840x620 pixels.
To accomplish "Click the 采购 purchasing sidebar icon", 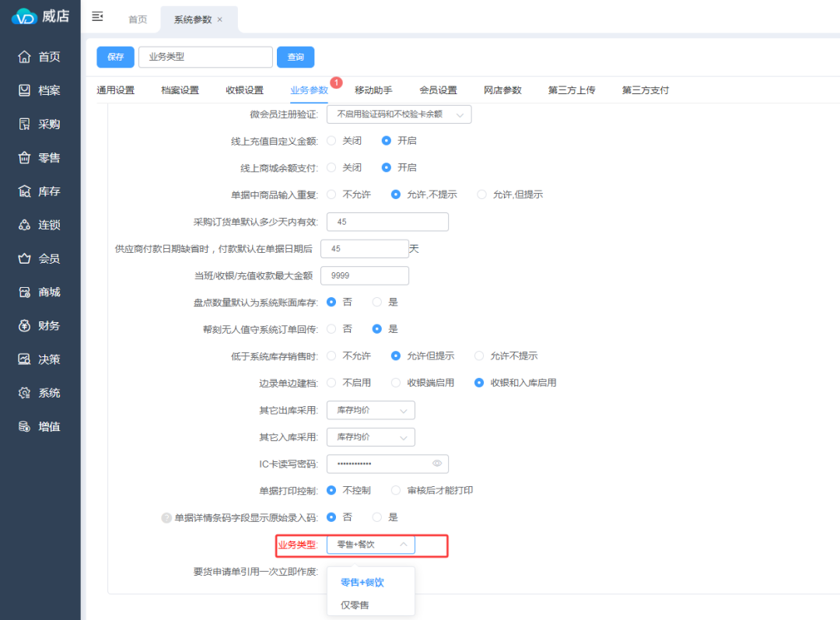I will click(24, 124).
